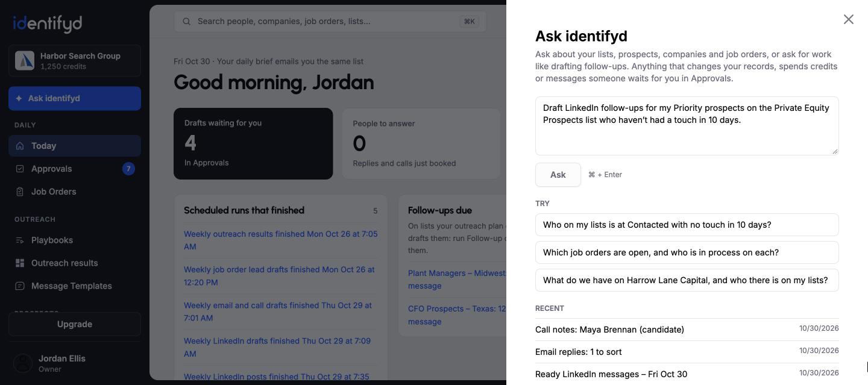Viewport: 868px width, 385px height.
Task: Click the Message Templates icon
Action: pos(20,286)
